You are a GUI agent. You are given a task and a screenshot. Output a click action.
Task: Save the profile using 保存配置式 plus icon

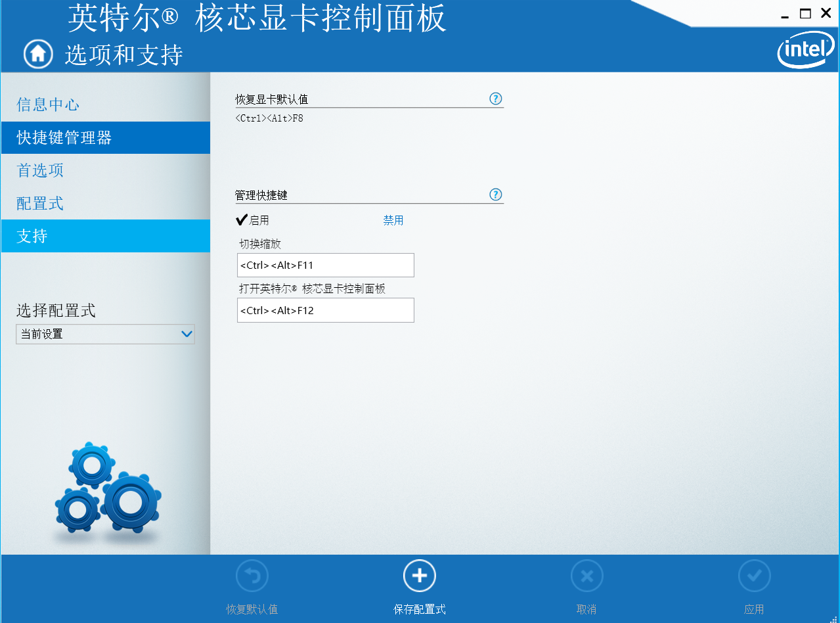click(x=419, y=575)
